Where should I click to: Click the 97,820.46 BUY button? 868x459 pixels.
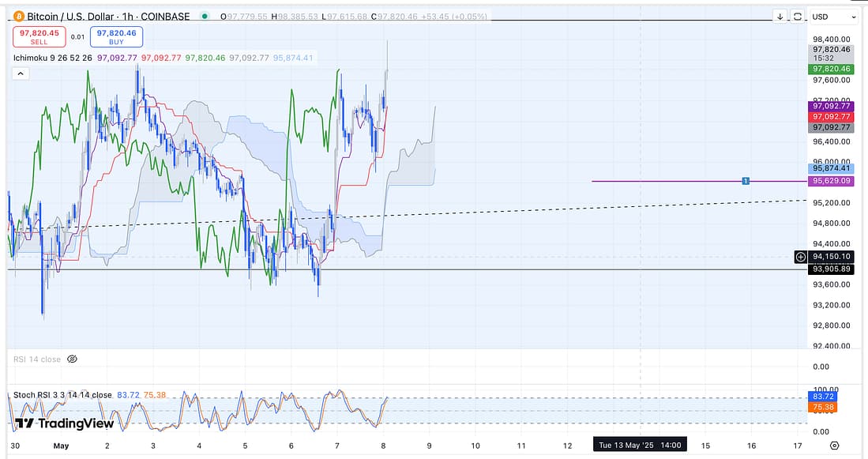(x=116, y=37)
